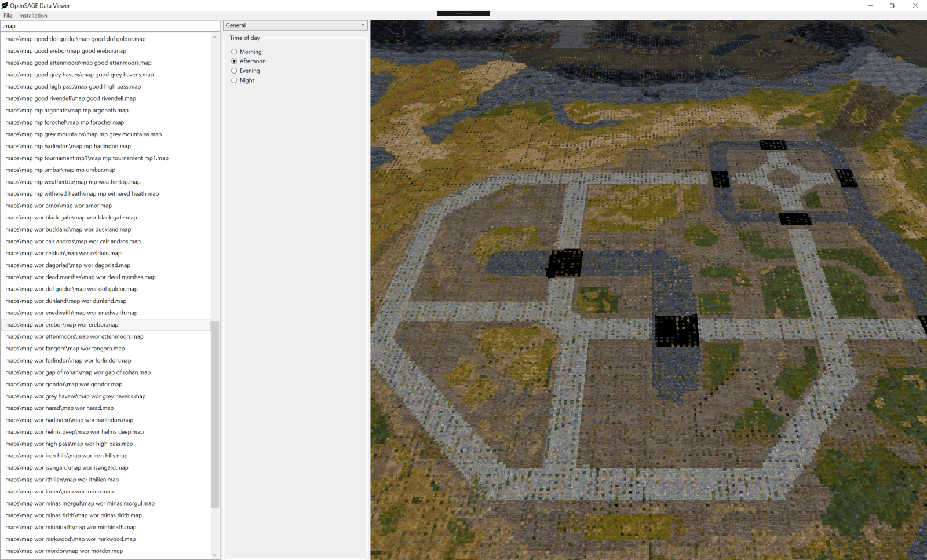
Task: Select map good erebor.map
Action: [x=105, y=51]
